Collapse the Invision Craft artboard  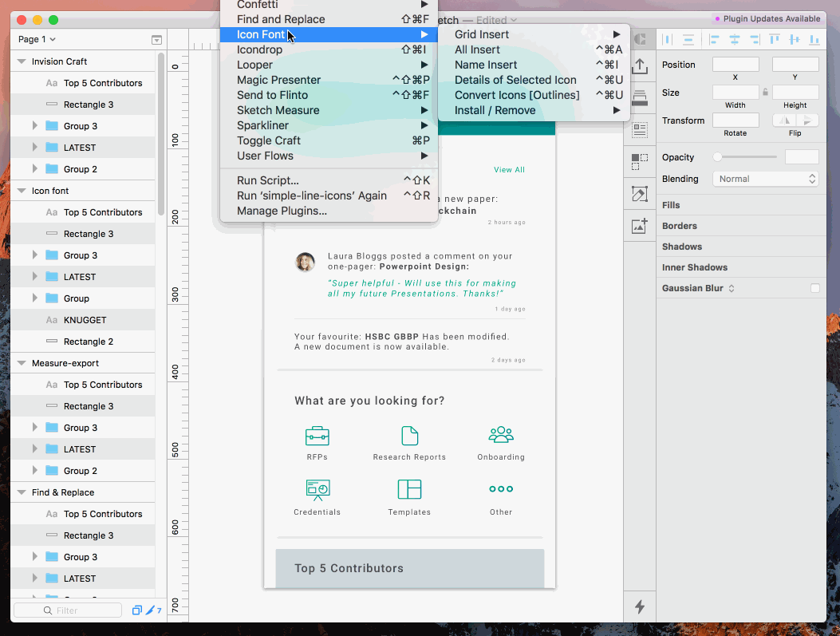(22, 61)
